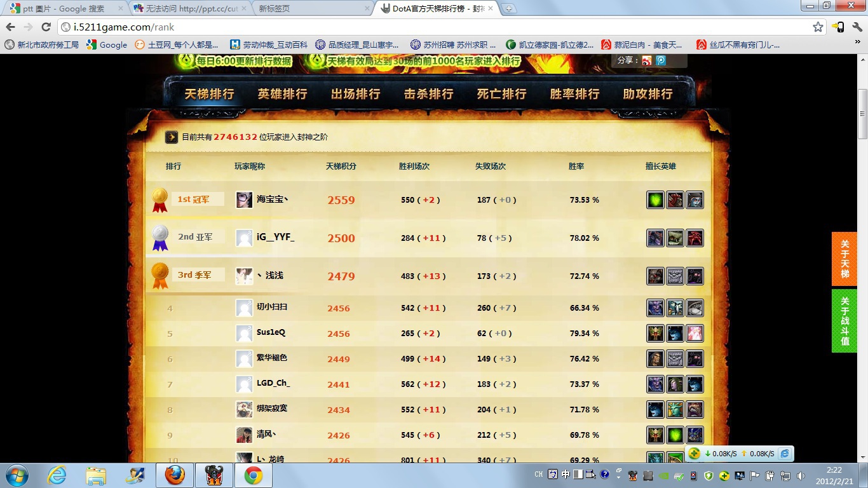Click the page's vertical scrollbar thumb
The image size is (868, 488).
(x=862, y=114)
